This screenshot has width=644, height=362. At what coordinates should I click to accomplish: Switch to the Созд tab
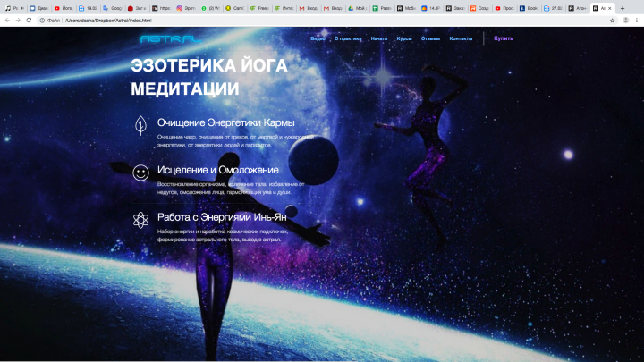click(479, 8)
